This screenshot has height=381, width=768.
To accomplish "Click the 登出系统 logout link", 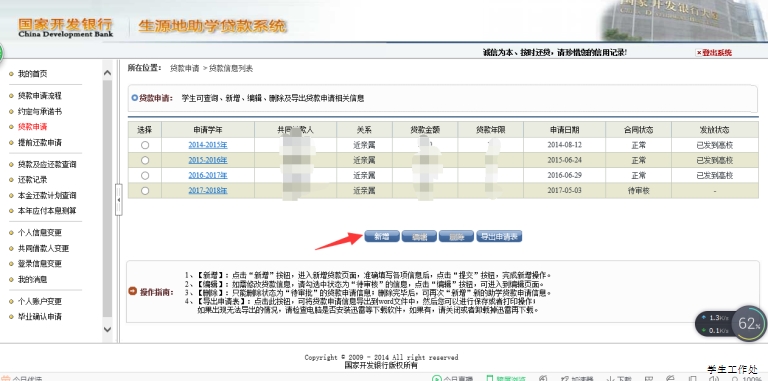I will pyautogui.click(x=714, y=53).
